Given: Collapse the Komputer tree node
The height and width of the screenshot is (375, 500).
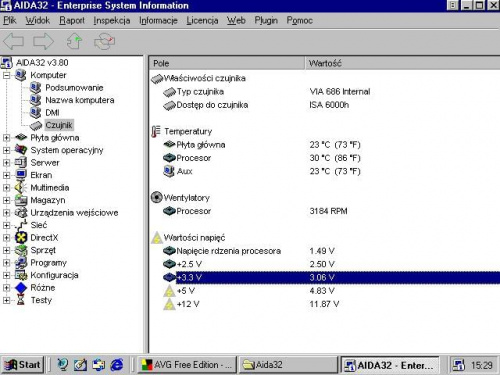Looking at the screenshot, I should coord(6,75).
